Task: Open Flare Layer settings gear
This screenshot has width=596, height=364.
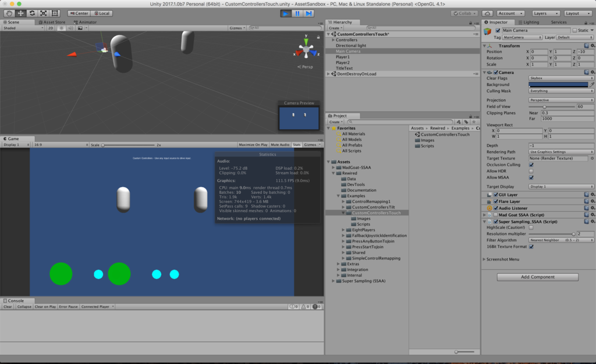Action: pos(592,201)
